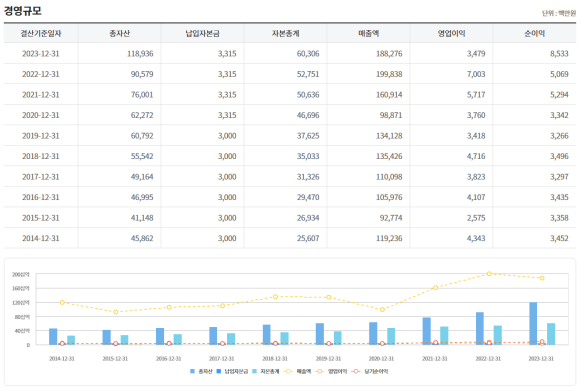Viewport: 580px width, 391px height.
Task: Click the 2022-12-31 매출액 peak chart marker
Action: point(489,274)
